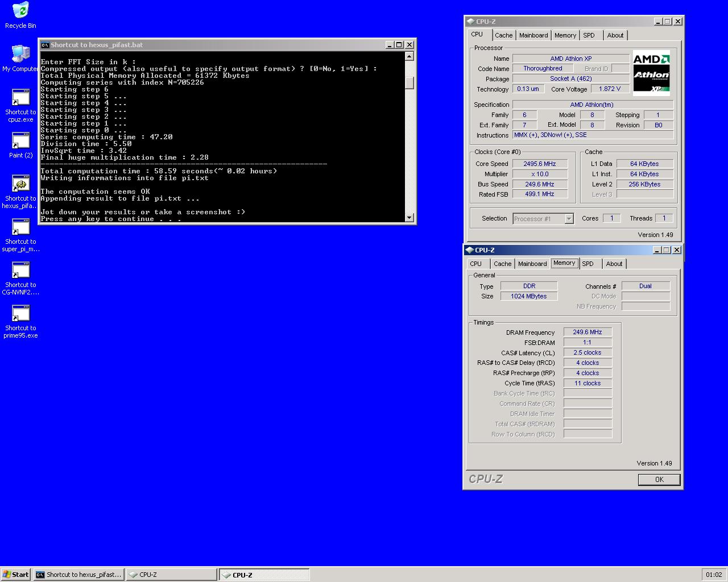The height and width of the screenshot is (582, 728).
Task: Open the Recycle Bin desktop icon
Action: click(20, 15)
